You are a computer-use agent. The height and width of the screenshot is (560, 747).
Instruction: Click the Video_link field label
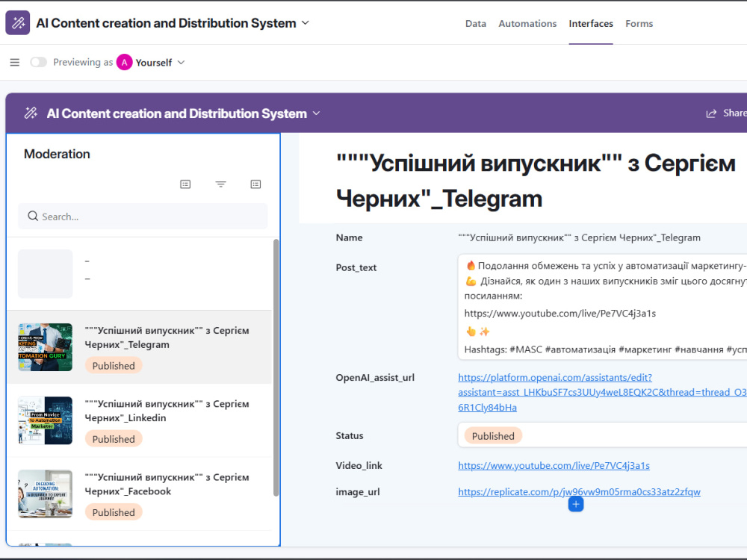point(359,466)
